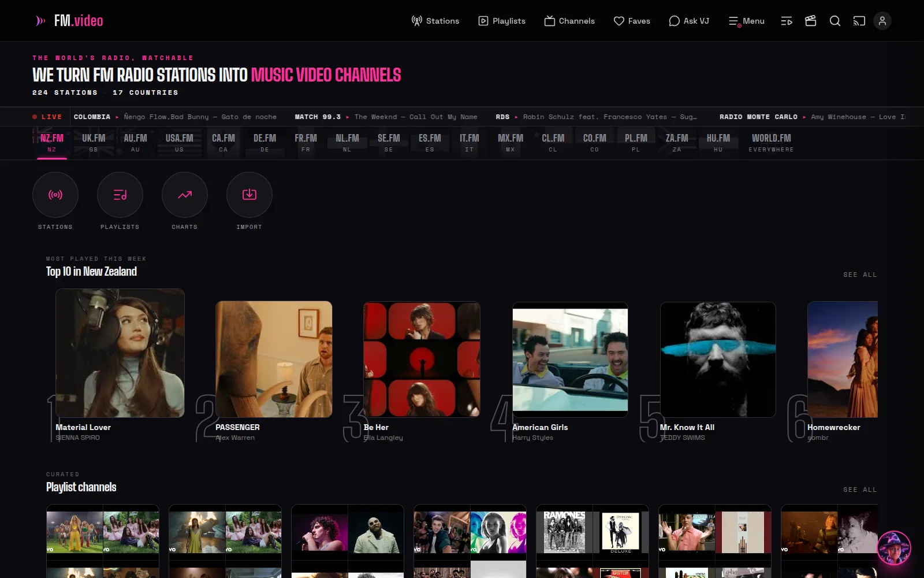Switch to the MX.FM tab

tap(511, 143)
